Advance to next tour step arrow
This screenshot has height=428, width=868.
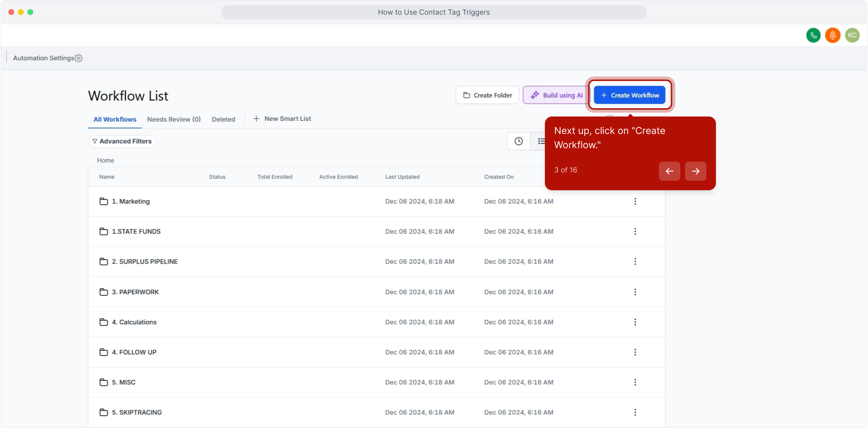tap(695, 171)
